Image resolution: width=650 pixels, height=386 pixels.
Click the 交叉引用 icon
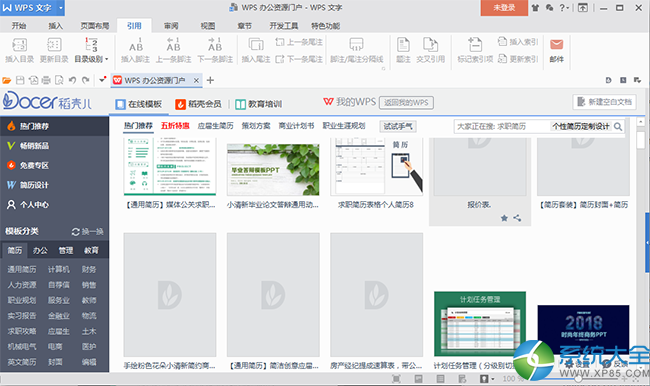click(x=430, y=45)
